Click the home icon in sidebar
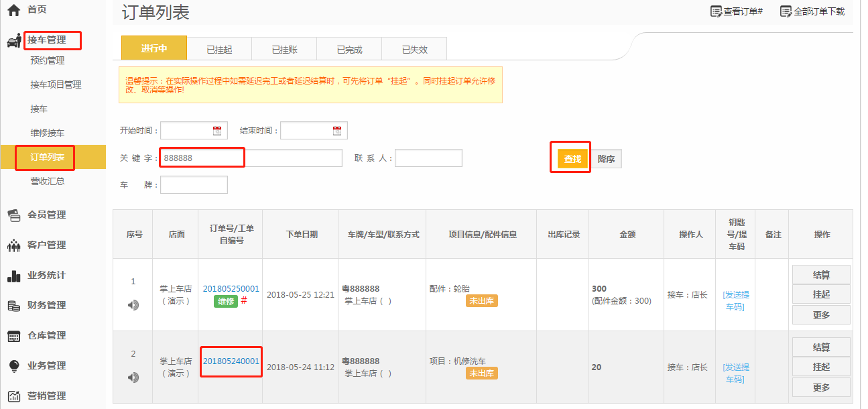 coord(13,11)
